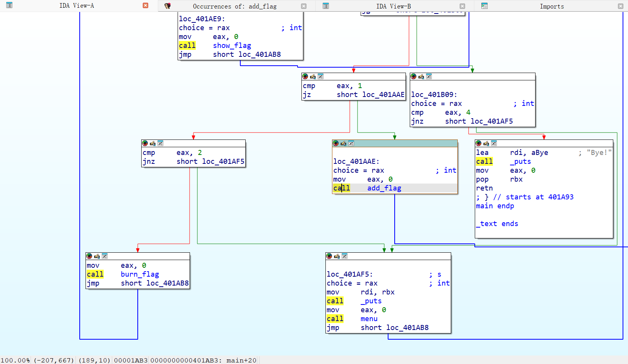Image resolution: width=628 pixels, height=364 pixels.
Task: Click graph icon on 'cmp eax, 2' node
Action: point(160,143)
